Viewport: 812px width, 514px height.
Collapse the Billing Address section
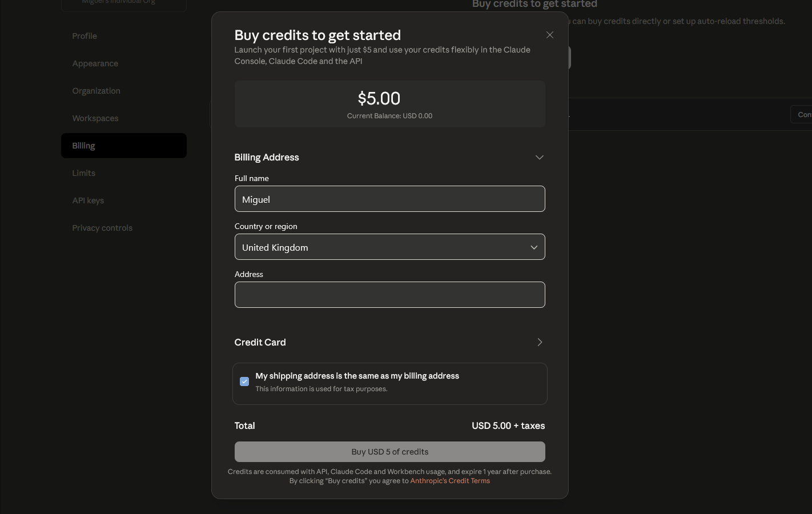coord(539,157)
